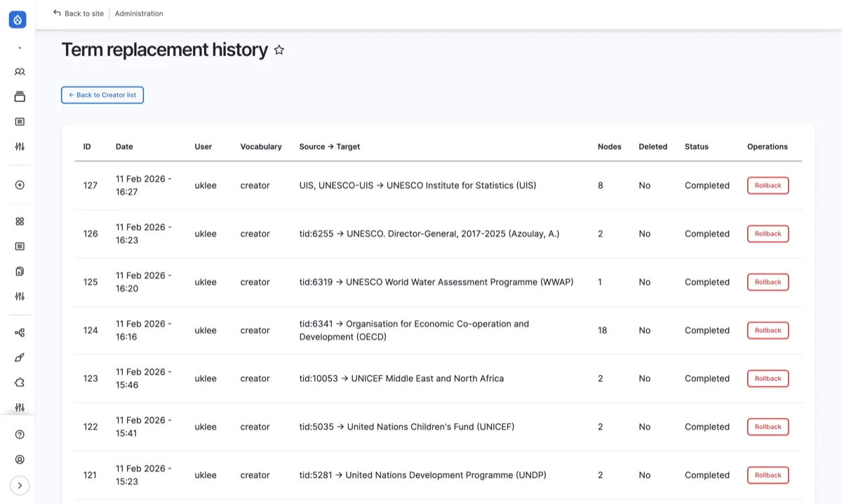Rollback replacement ID 127
Image resolution: width=842 pixels, height=504 pixels.
click(768, 186)
